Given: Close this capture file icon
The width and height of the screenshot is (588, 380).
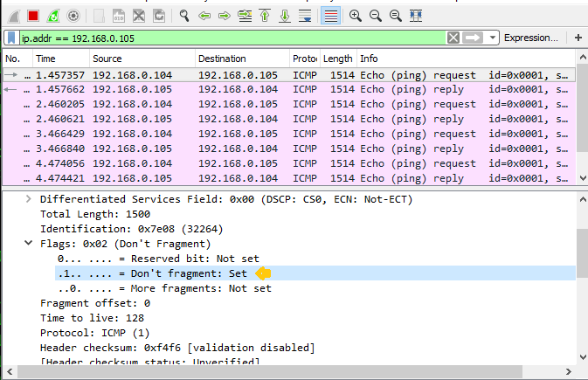Looking at the screenshot, I should [x=139, y=16].
